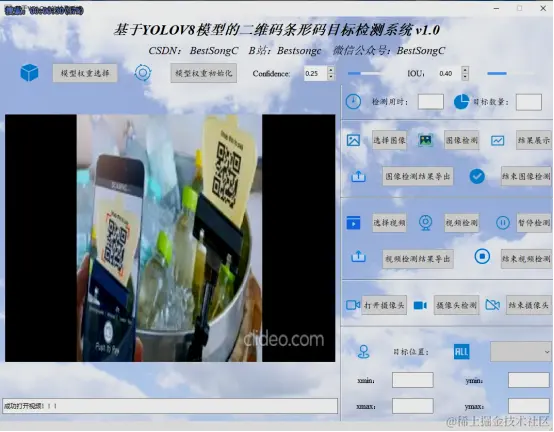Click the blue ALL icon
Image resolution: width=554 pixels, height=432 pixels.
click(x=461, y=352)
